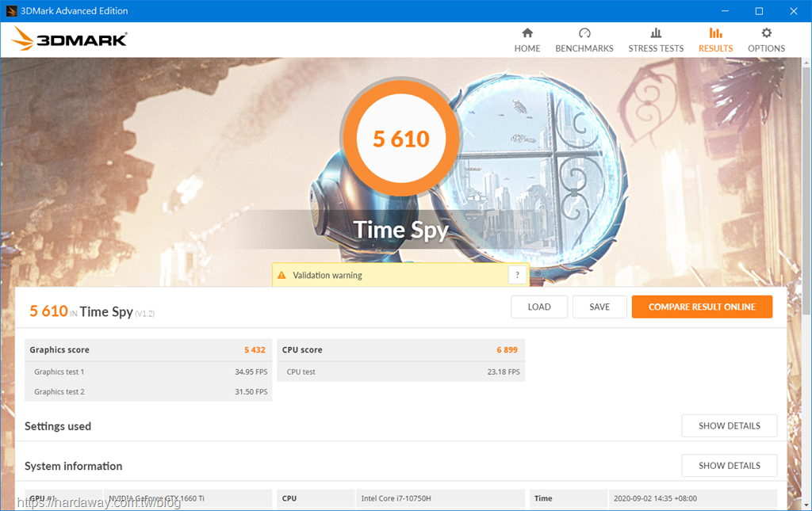Click the 2020-09-02 14:35 time value
The width and height of the screenshot is (812, 511).
coord(655,498)
